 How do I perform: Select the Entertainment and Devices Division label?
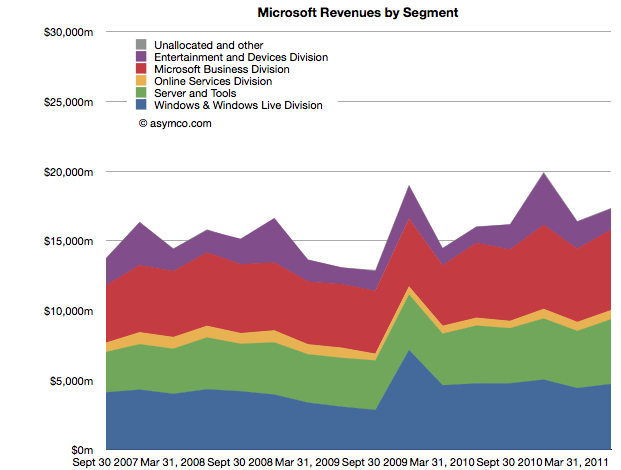coord(241,57)
